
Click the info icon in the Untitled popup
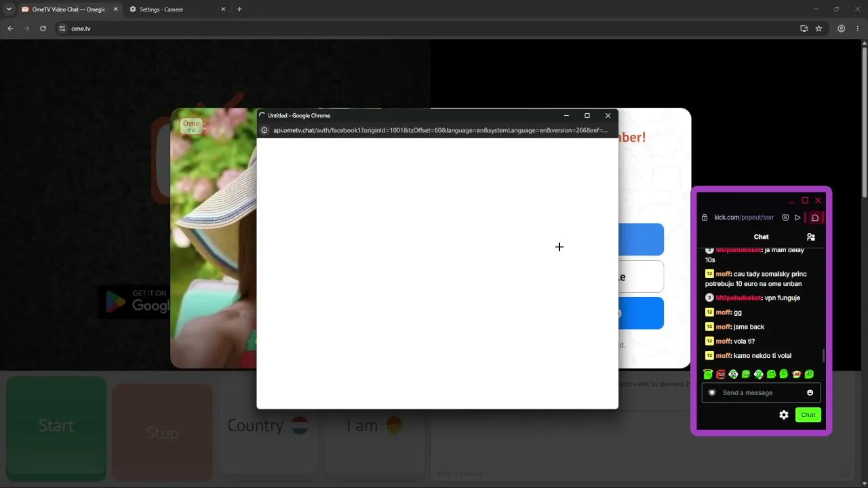click(x=264, y=130)
